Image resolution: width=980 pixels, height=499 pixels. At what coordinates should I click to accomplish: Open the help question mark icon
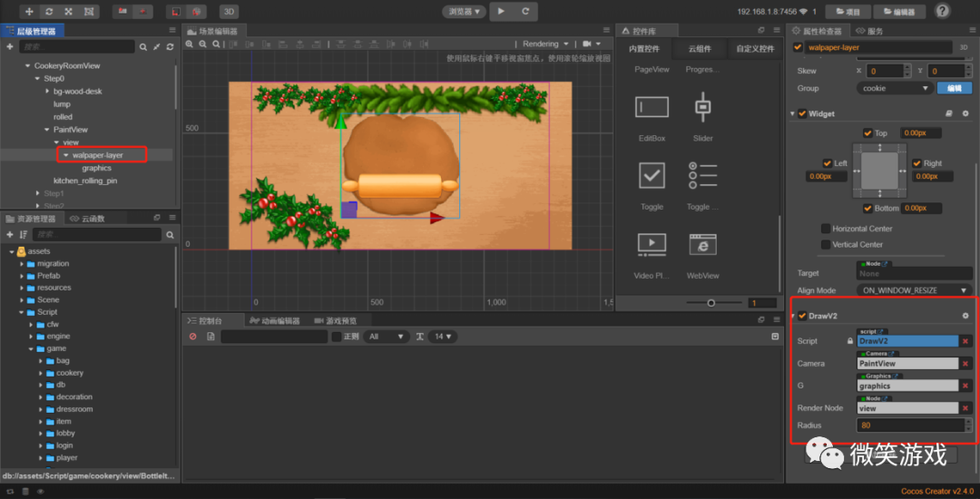(943, 11)
